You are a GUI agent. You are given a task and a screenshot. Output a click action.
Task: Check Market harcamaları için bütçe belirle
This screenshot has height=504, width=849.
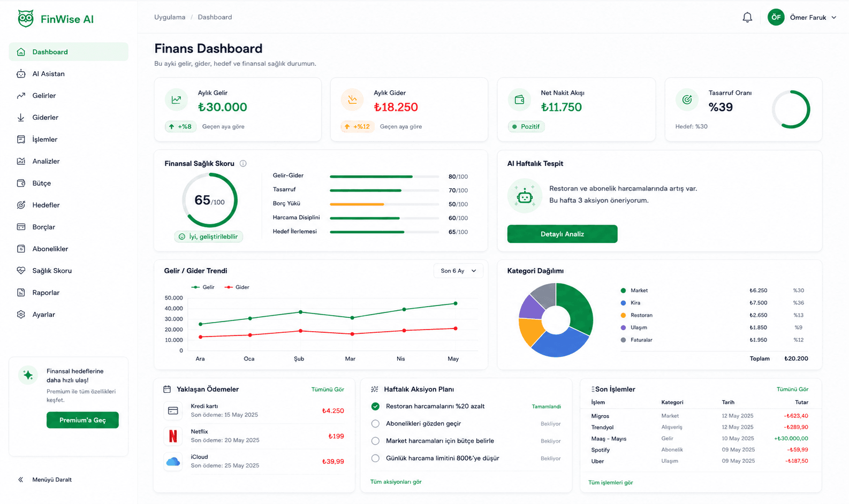click(x=375, y=441)
